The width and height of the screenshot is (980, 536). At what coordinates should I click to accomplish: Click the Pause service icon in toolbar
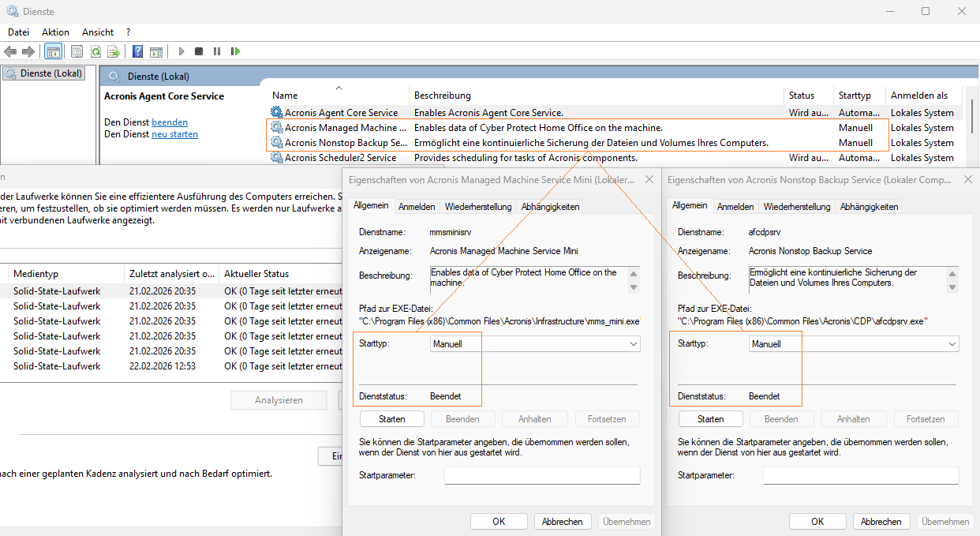click(217, 51)
